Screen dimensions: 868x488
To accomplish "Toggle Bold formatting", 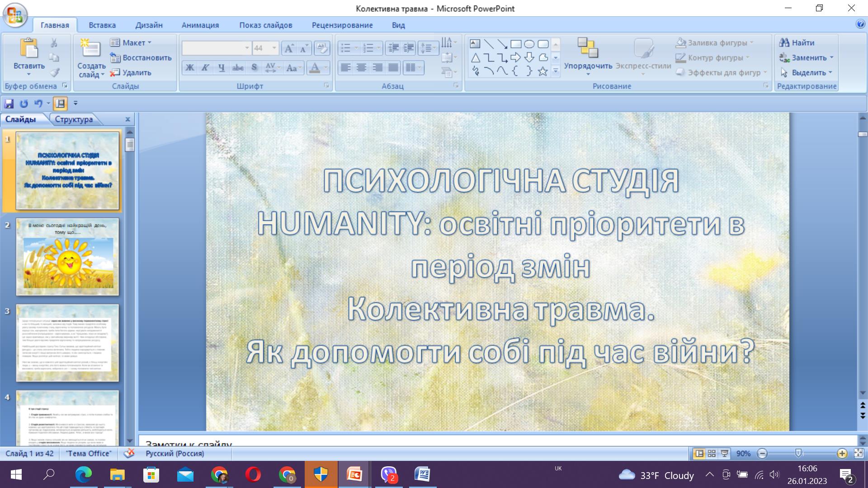I will [x=190, y=68].
